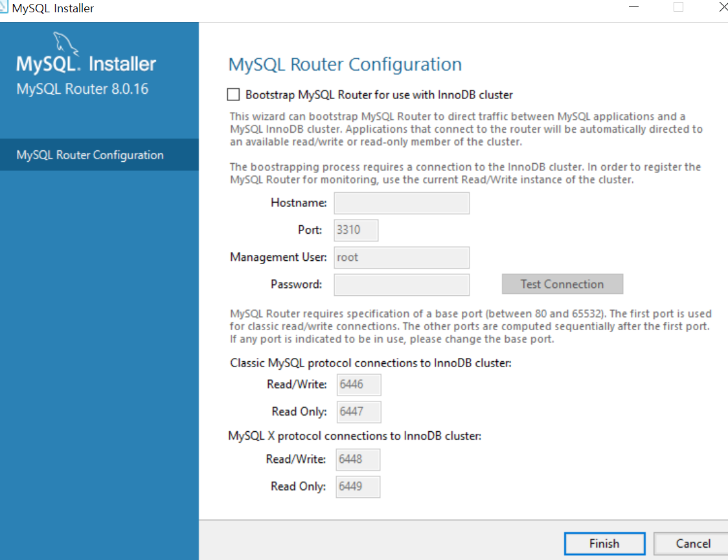Focus the Port field showing 3310
This screenshot has width=728, height=560.
point(356,230)
